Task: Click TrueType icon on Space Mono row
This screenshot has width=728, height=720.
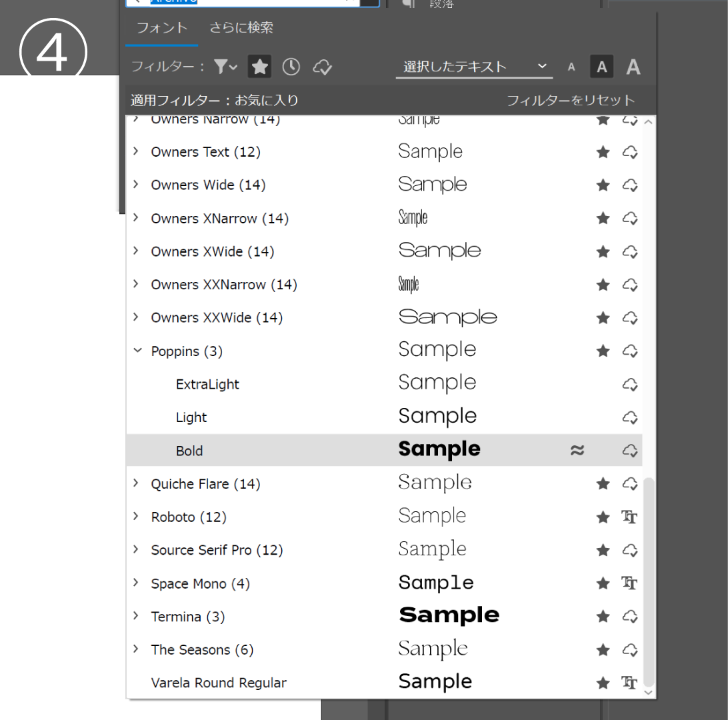Action: (629, 583)
